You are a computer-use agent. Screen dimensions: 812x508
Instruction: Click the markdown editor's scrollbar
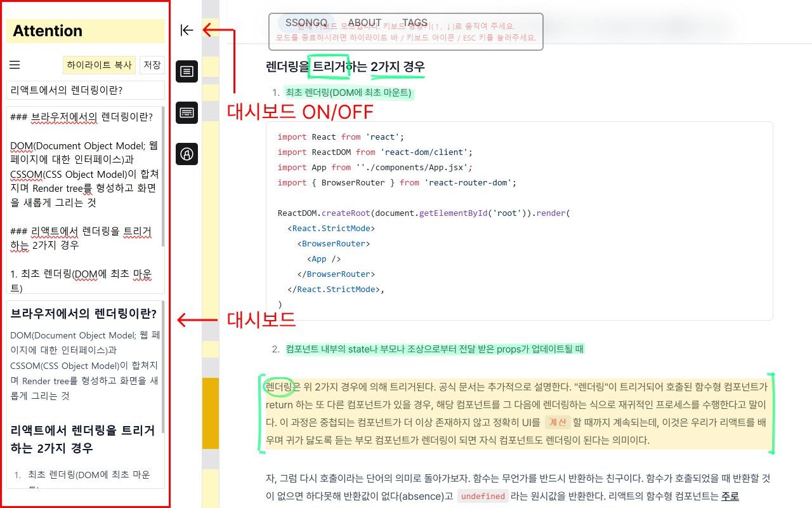coord(163,177)
